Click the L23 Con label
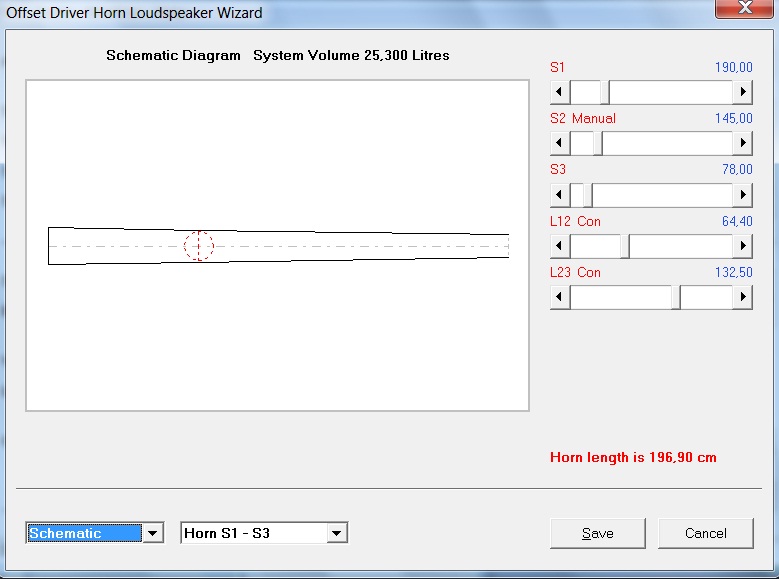Viewport: 779px width, 579px height. click(575, 272)
